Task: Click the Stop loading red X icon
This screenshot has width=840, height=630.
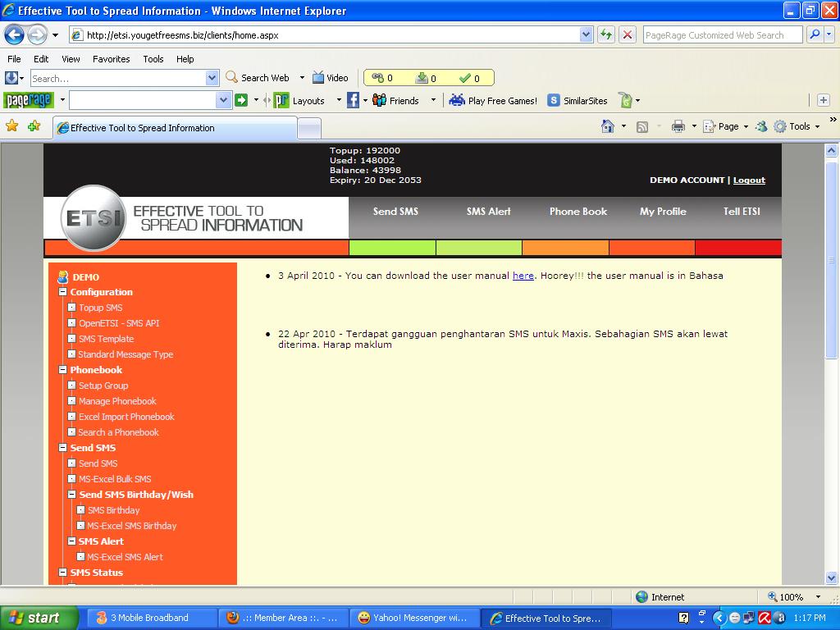Action: (x=628, y=34)
